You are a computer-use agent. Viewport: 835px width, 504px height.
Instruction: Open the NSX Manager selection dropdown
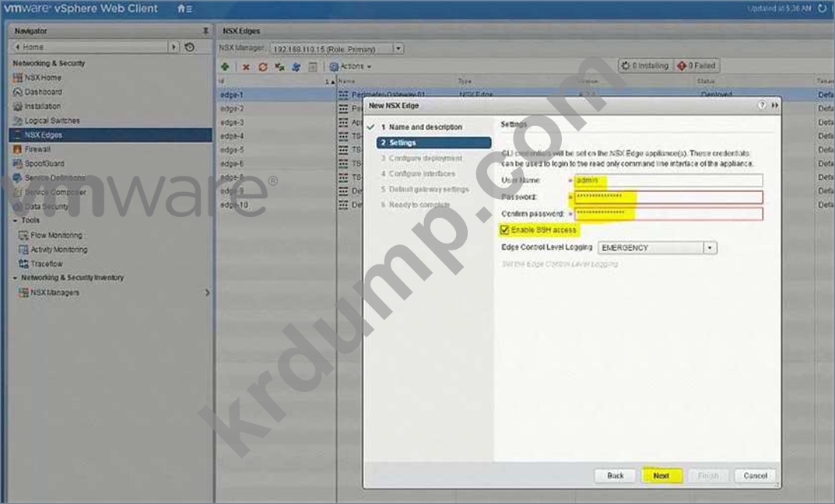pyautogui.click(x=398, y=49)
